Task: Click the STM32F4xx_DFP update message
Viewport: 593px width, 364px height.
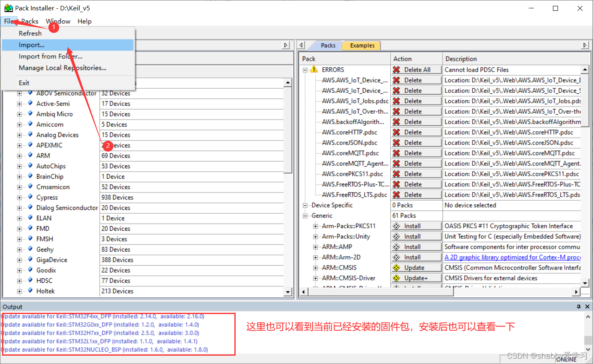Action: [103, 317]
